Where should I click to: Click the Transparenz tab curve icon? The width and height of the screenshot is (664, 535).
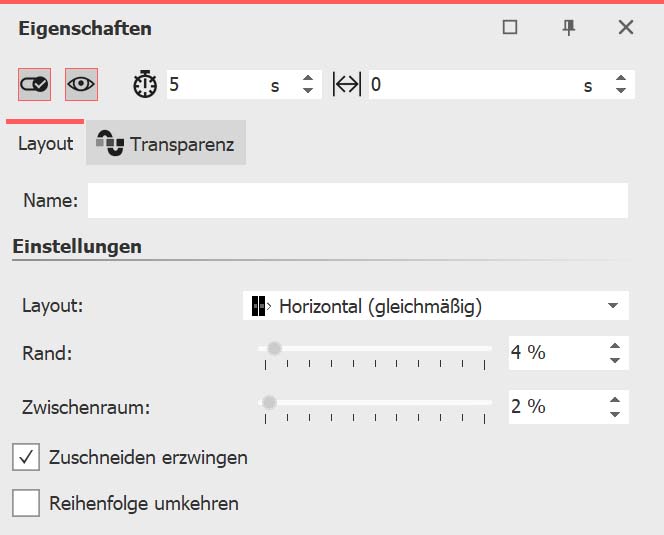click(110, 144)
